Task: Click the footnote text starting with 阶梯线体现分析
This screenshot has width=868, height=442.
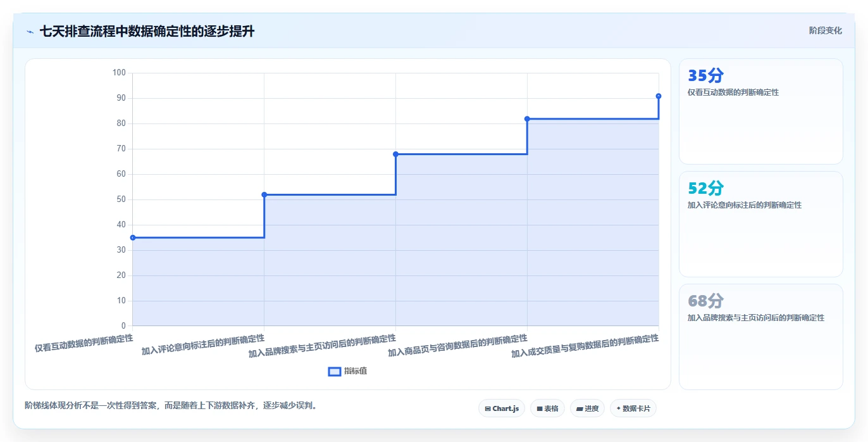Action: tap(171, 405)
